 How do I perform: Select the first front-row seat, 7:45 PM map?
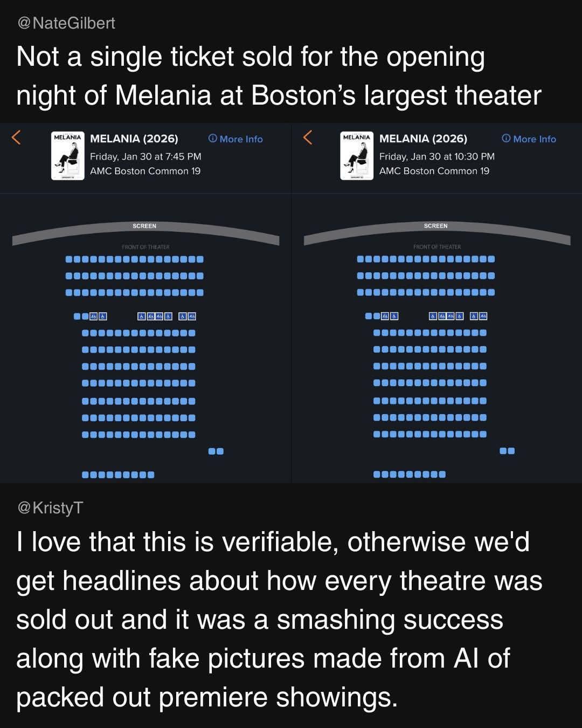pos(69,259)
